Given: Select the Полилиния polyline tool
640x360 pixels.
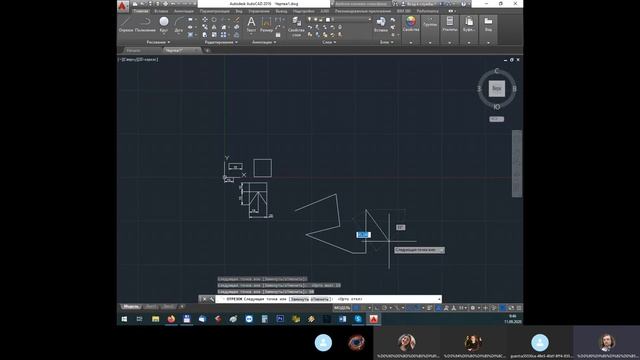Looking at the screenshot, I should [145, 24].
